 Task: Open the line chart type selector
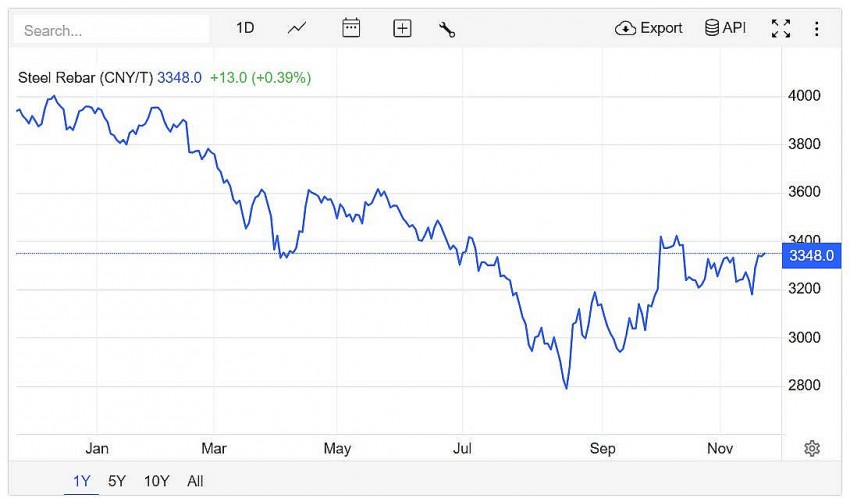pyautogui.click(x=297, y=28)
